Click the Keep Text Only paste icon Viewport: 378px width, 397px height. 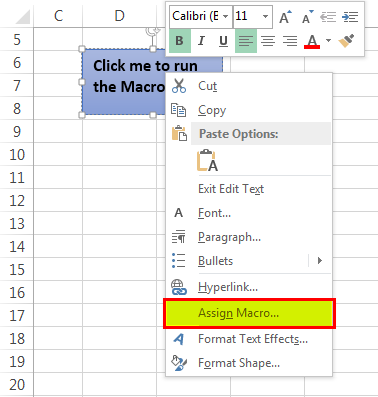207,160
